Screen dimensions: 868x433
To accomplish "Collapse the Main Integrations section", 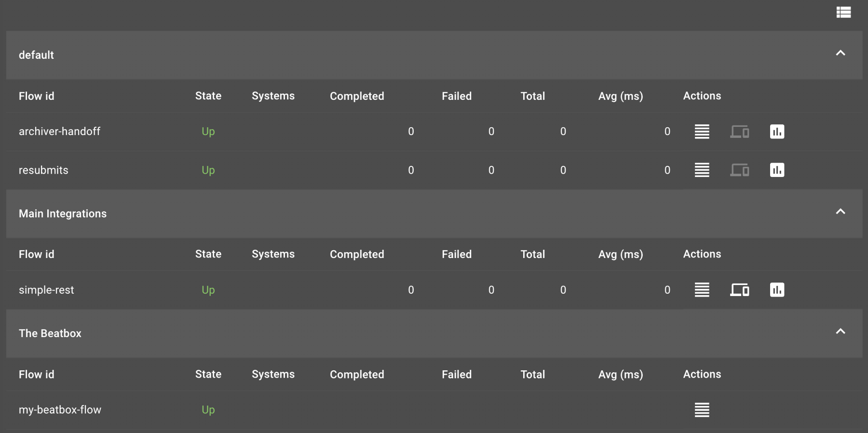I will click(841, 212).
